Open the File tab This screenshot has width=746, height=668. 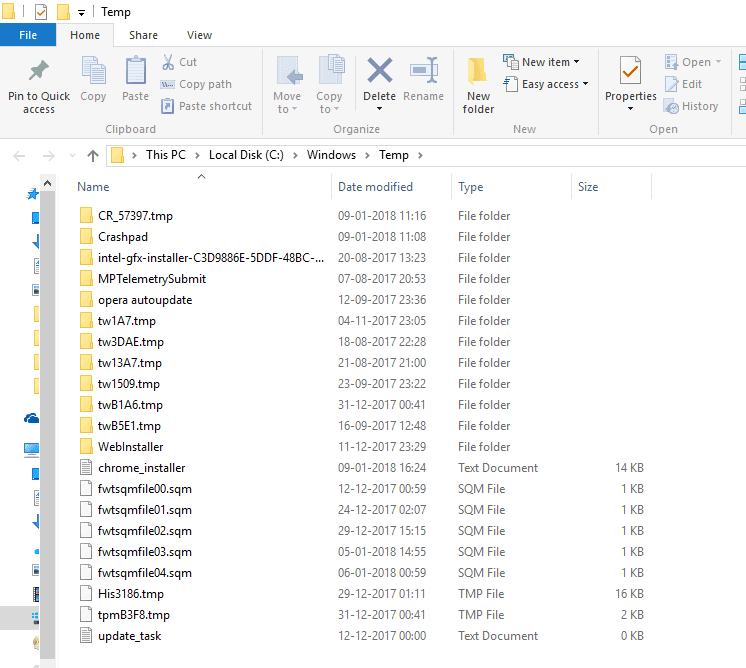[x=28, y=35]
